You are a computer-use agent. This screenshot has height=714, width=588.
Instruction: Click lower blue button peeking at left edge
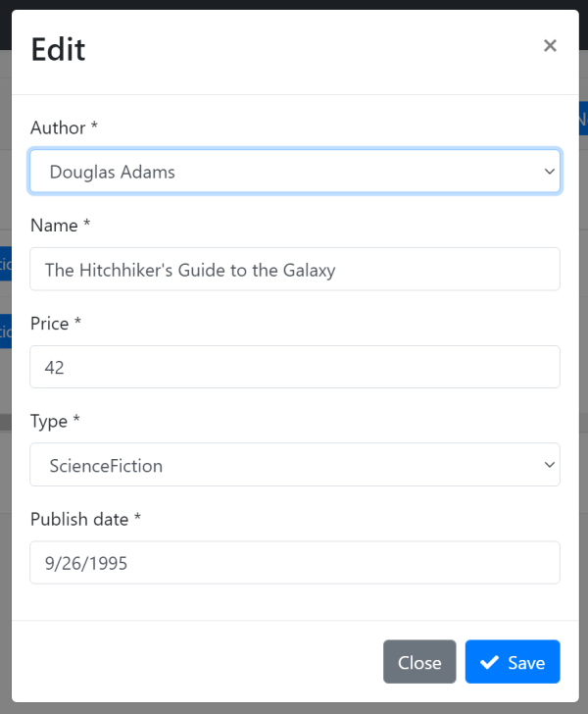click(5, 331)
